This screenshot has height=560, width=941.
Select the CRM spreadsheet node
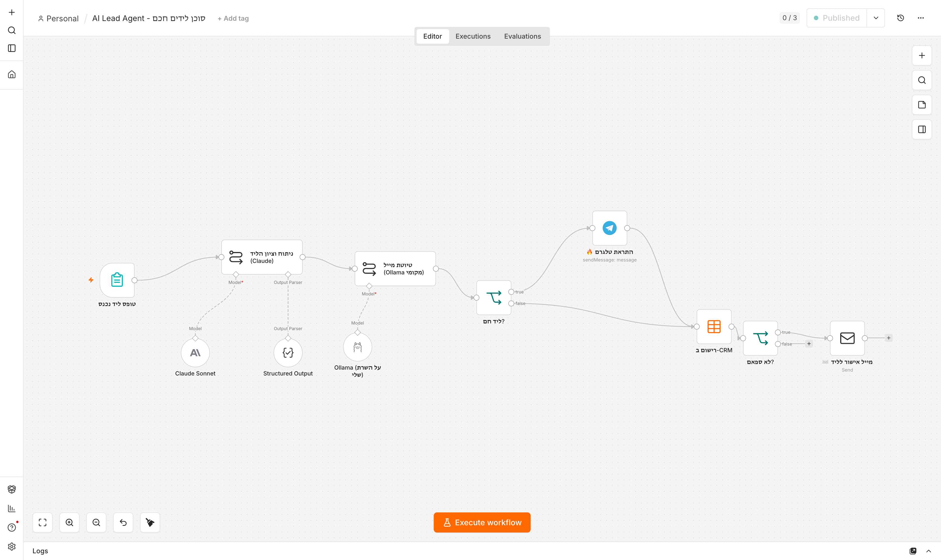(x=714, y=326)
